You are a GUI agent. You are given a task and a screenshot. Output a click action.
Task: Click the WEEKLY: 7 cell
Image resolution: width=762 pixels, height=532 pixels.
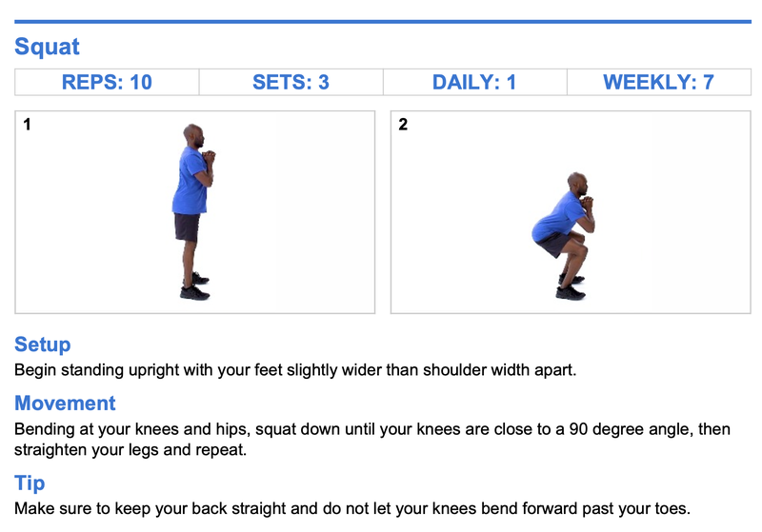click(x=658, y=83)
